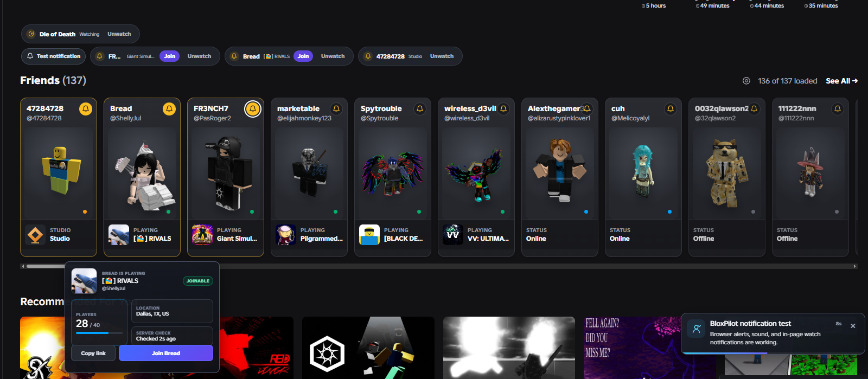Enable watch bell for Spytrouble
868x379 pixels.
coord(420,109)
